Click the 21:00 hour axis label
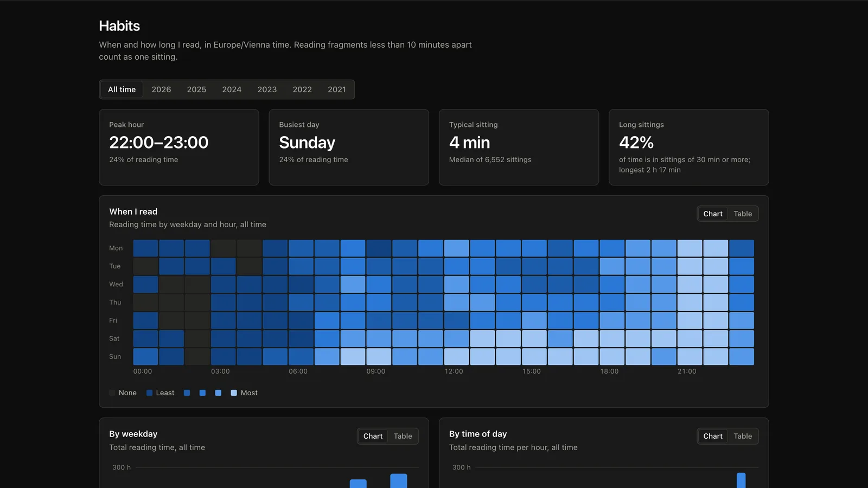The image size is (868, 488). [x=687, y=371]
